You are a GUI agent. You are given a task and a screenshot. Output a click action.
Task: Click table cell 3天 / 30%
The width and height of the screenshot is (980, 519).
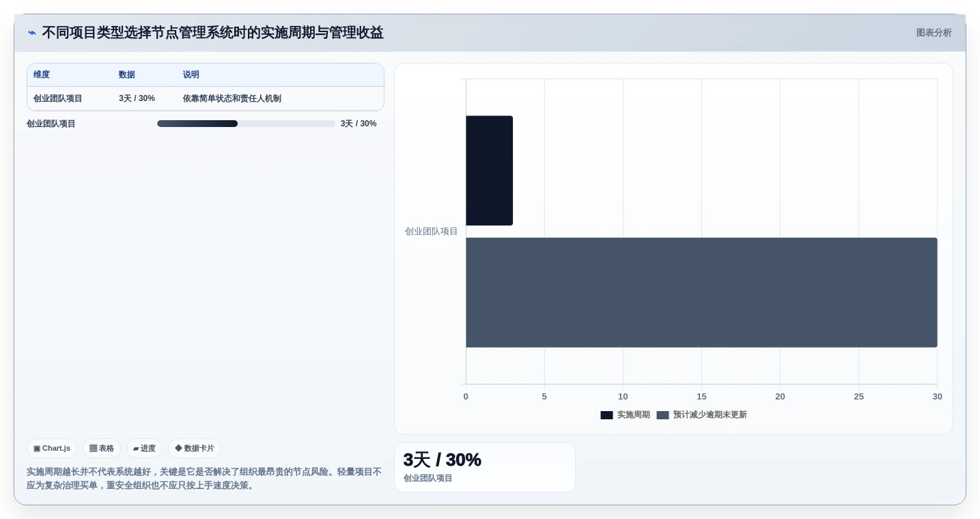click(x=137, y=99)
